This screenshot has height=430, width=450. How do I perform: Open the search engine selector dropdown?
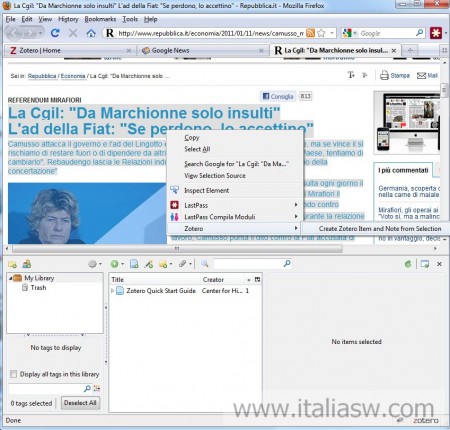tap(350, 33)
